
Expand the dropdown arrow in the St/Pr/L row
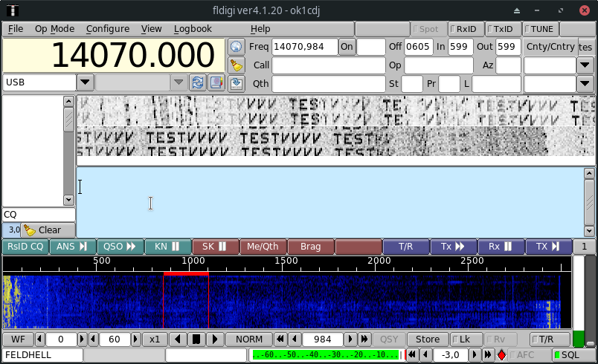point(585,83)
